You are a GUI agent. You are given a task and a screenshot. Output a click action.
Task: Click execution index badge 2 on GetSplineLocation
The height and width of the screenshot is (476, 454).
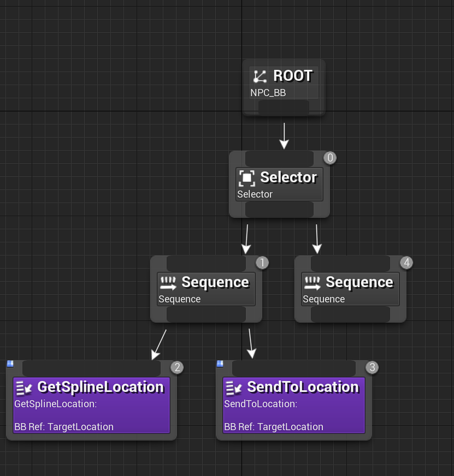point(176,367)
